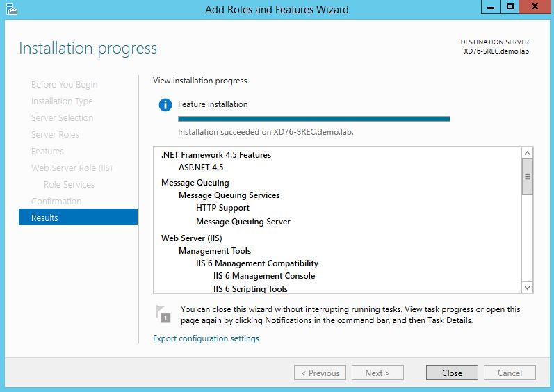554x392 pixels.
Task: Click the Feature installation progress bar
Action: (313, 119)
